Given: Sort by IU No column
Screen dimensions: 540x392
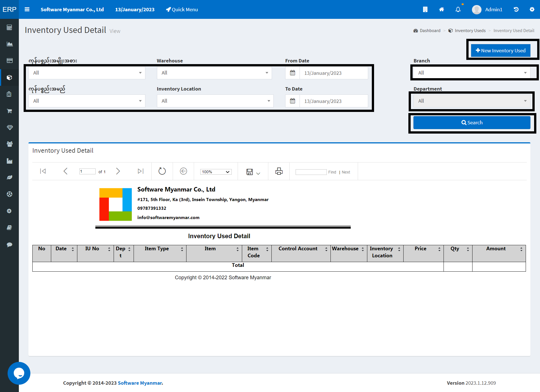Looking at the screenshot, I should [109, 249].
